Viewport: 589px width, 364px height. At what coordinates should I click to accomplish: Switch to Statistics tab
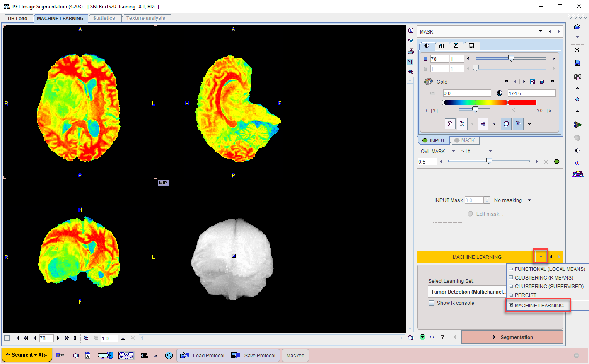(104, 18)
